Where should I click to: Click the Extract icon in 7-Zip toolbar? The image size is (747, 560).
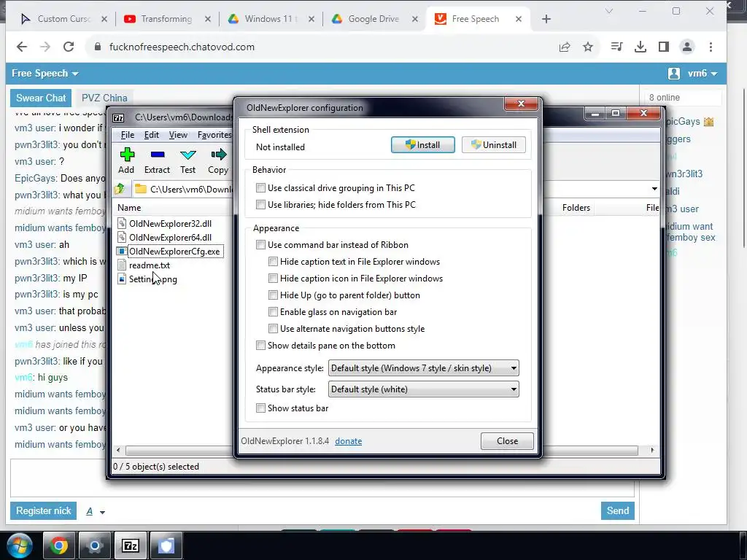(158, 155)
